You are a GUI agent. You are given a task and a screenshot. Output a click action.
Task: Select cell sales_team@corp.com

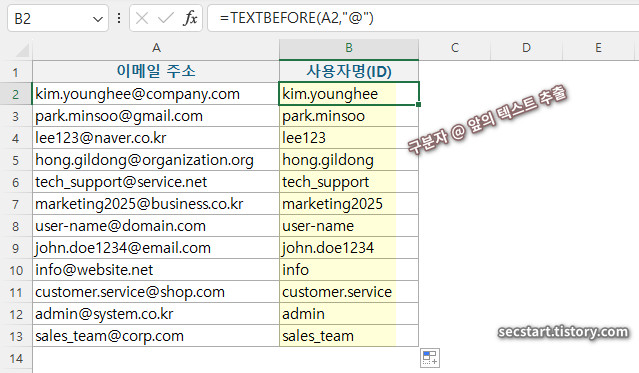tap(156, 336)
